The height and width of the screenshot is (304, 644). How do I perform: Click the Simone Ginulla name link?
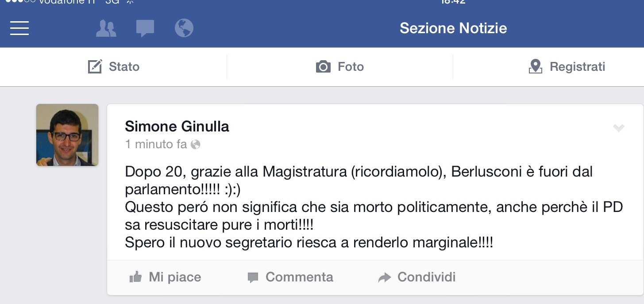point(177,127)
